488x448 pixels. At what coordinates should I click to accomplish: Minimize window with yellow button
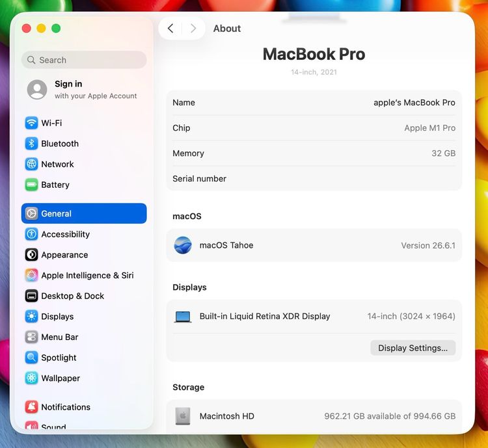coord(41,29)
